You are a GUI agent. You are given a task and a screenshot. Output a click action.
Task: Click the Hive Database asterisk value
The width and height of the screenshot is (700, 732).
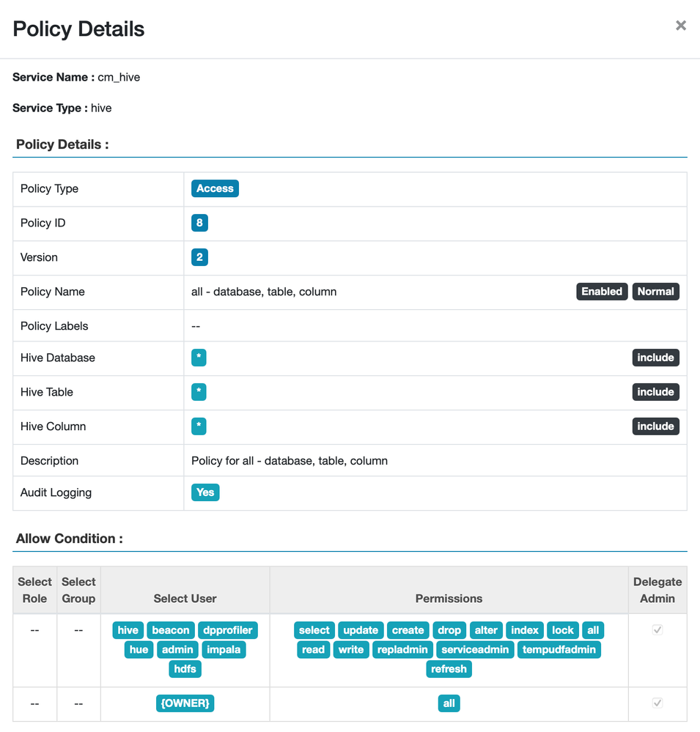199,358
